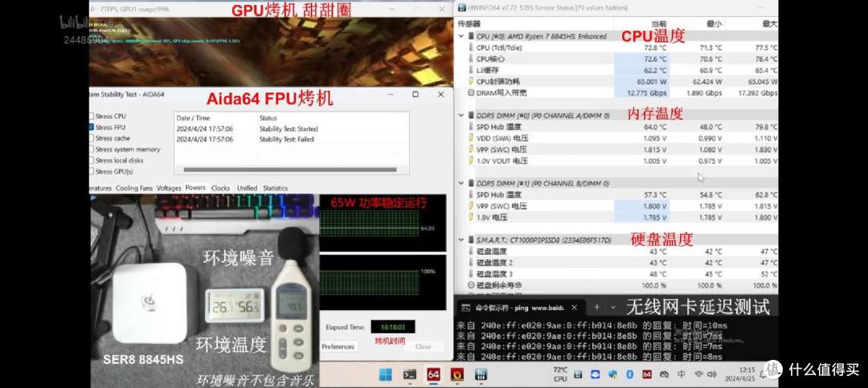Viewport: 868px width, 388px height.
Task: Switch to the Statistics tab
Action: (275, 188)
